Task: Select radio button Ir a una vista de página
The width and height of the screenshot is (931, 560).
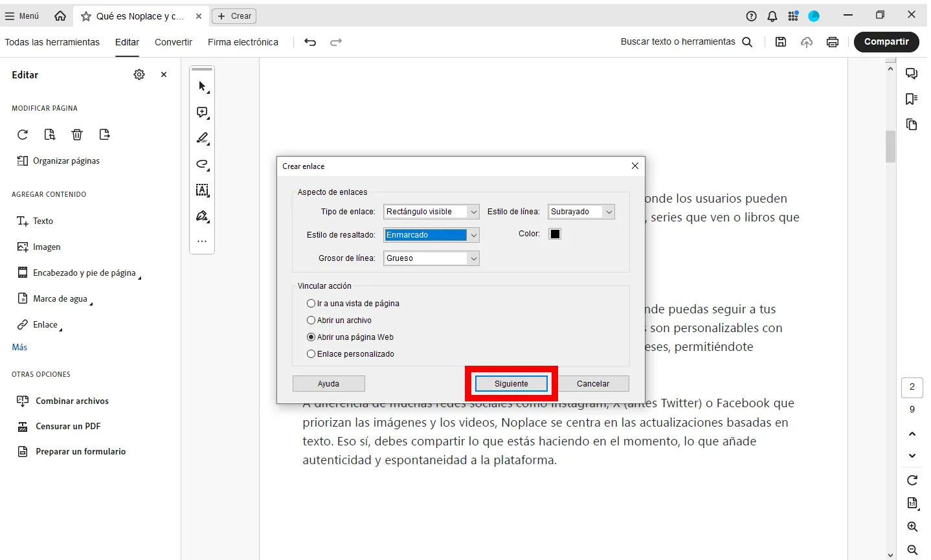Action: [311, 303]
